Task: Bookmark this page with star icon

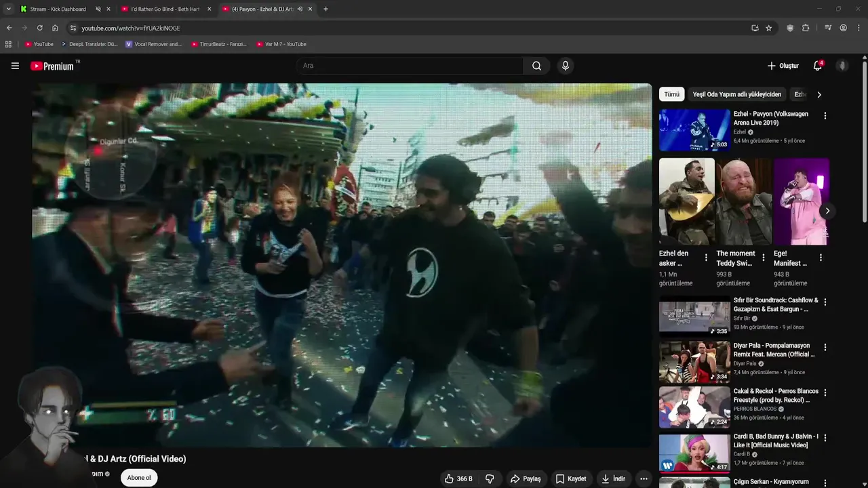Action: click(768, 28)
